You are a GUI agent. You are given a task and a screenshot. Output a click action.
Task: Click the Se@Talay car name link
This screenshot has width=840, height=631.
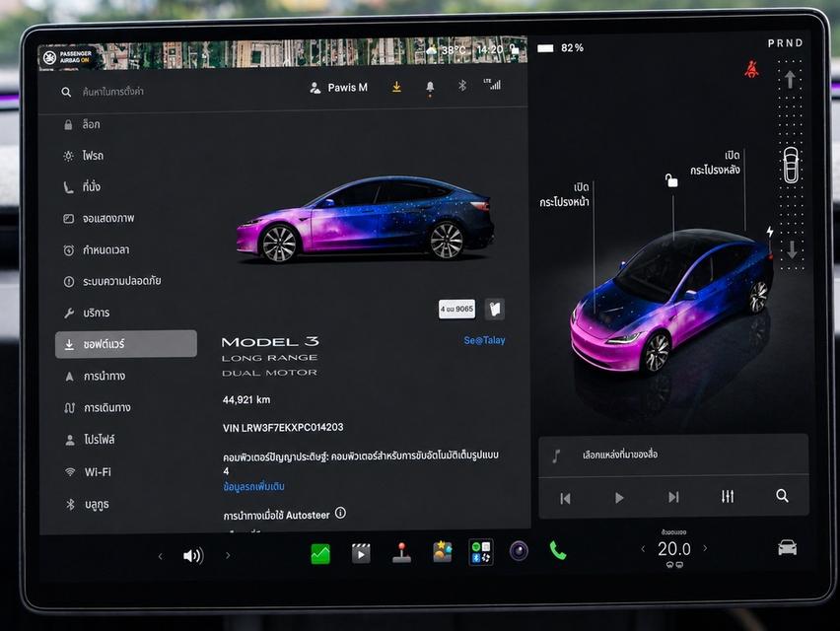click(x=484, y=340)
